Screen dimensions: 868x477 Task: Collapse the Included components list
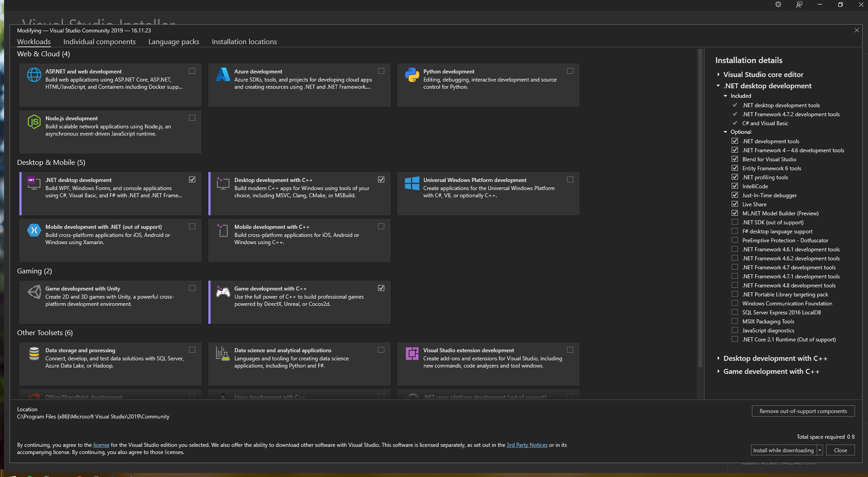click(725, 96)
